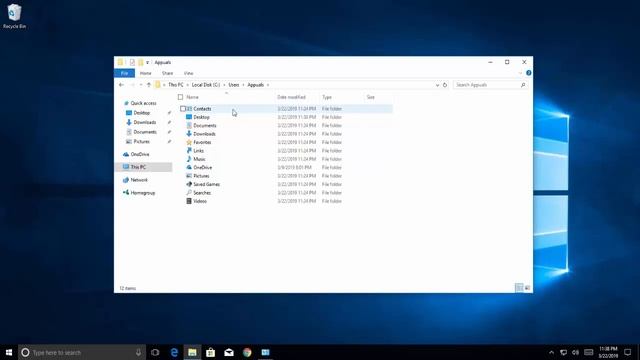Switch to details view layout icon
640x360 pixels.
pyautogui.click(x=519, y=288)
